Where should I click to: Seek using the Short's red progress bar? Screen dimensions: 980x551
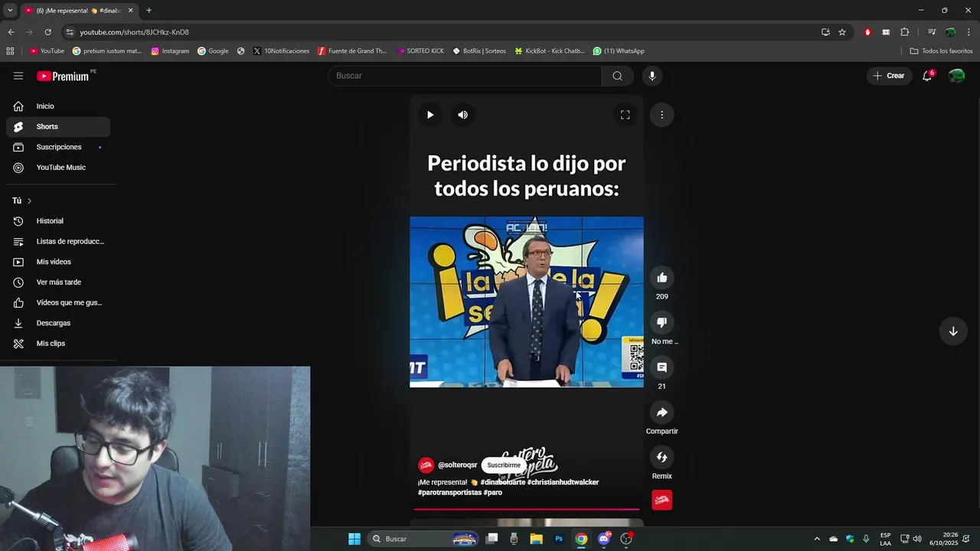click(527, 508)
